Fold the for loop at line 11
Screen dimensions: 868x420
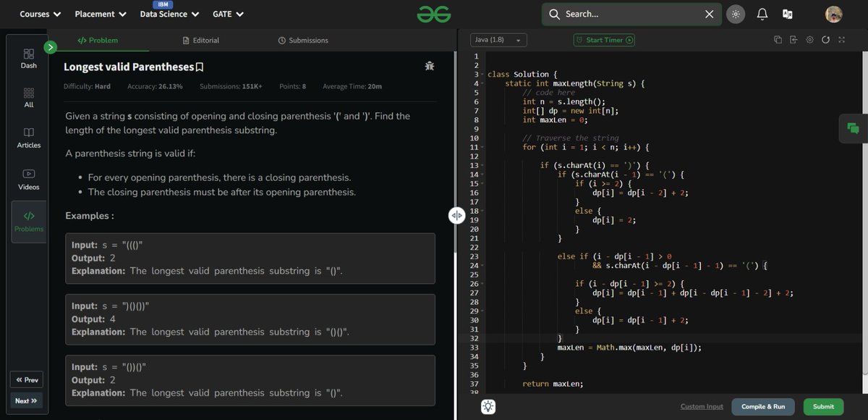tap(482, 148)
